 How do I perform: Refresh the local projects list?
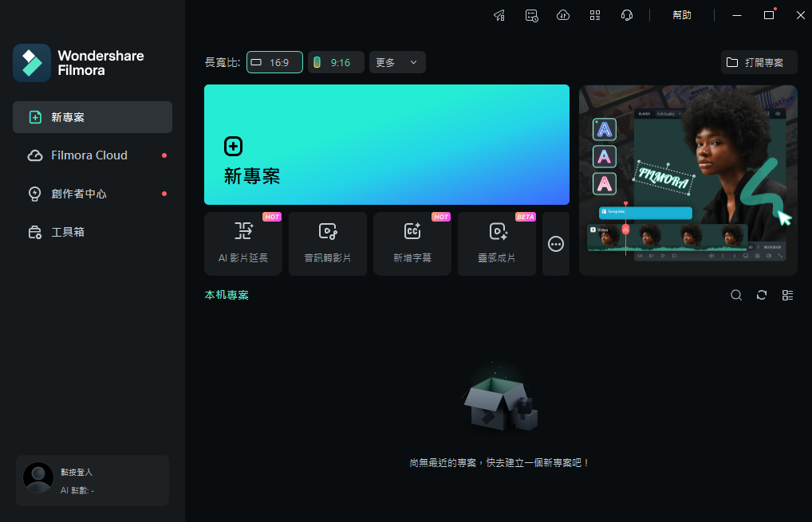(761, 296)
